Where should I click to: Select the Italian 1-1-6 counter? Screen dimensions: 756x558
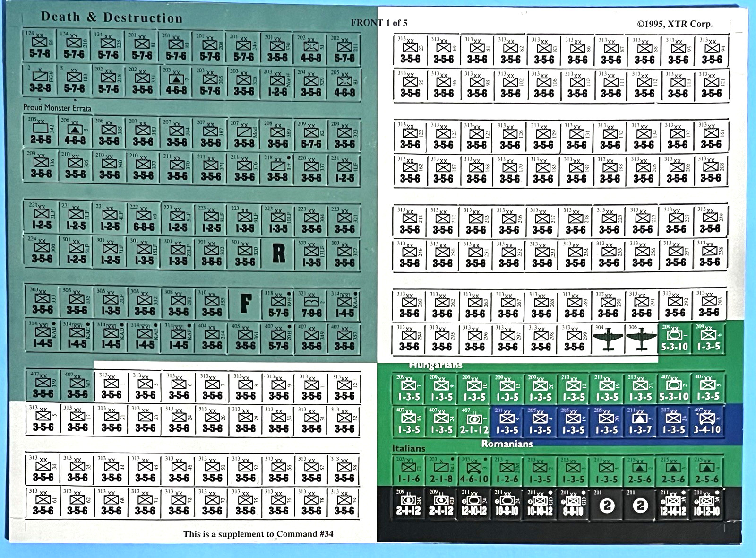408,471
